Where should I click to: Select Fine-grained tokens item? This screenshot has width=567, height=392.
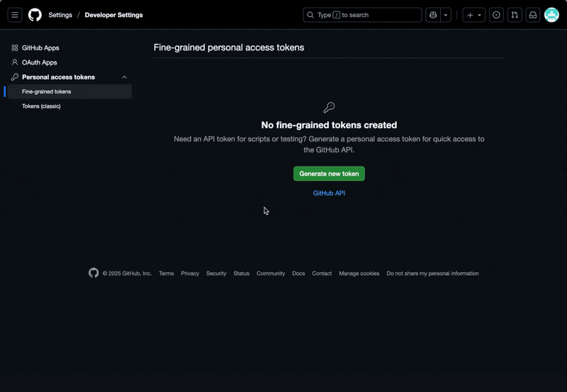[x=69, y=91]
